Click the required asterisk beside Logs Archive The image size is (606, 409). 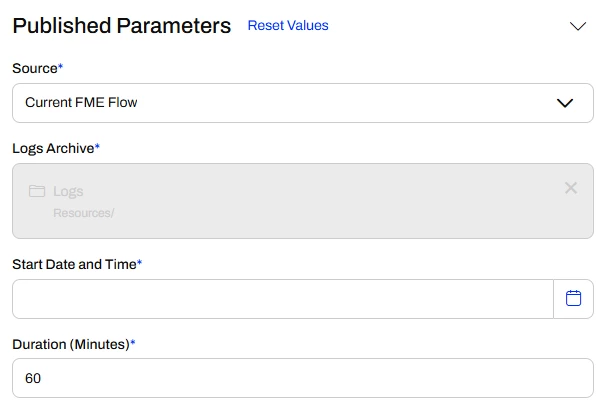[97, 146]
